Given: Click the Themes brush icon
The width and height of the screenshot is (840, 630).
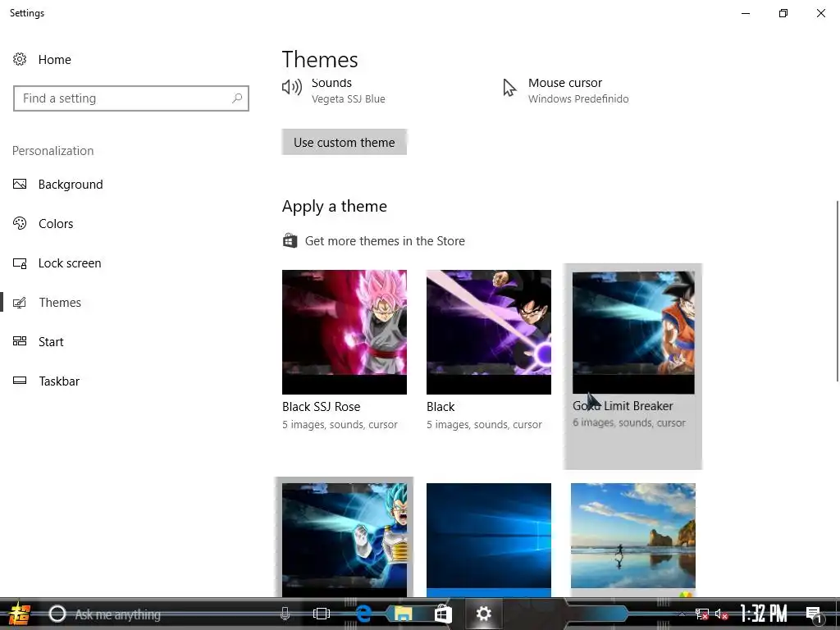Looking at the screenshot, I should click(x=20, y=303).
